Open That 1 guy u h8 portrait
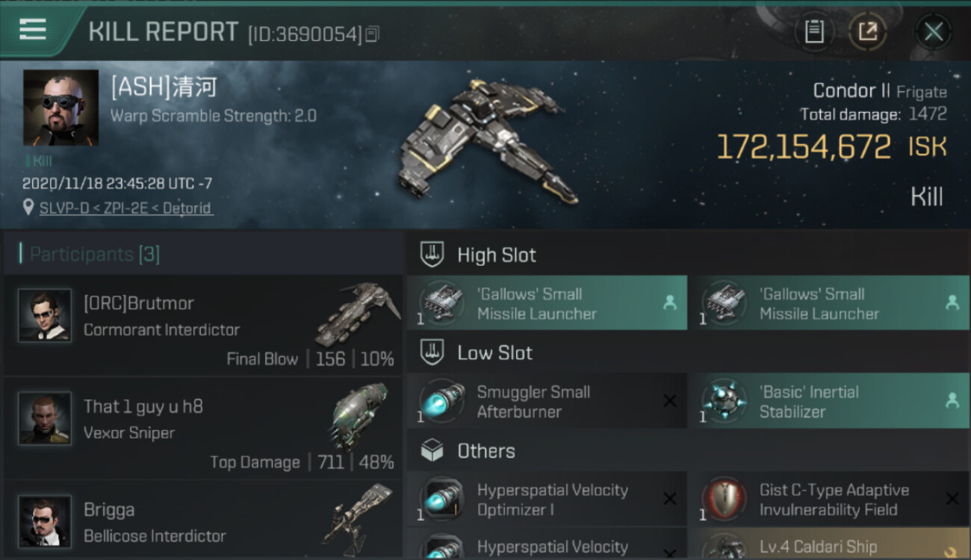Image resolution: width=971 pixels, height=560 pixels. coord(45,419)
